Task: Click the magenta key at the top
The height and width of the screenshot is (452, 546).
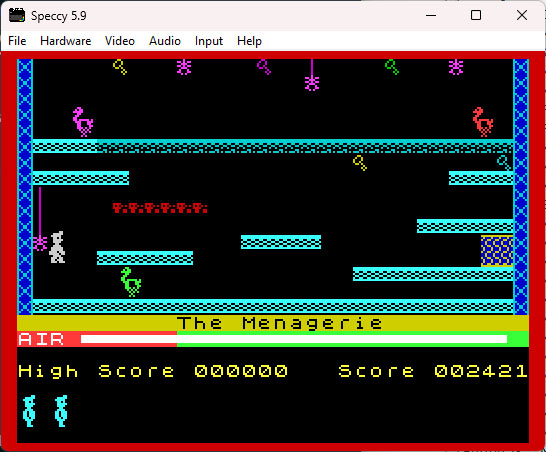Action: tap(264, 67)
